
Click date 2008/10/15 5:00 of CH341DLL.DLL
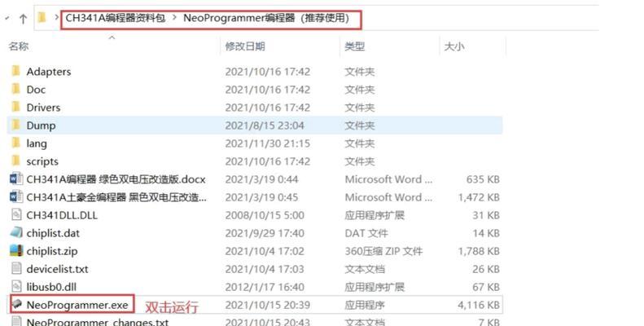[x=265, y=215]
